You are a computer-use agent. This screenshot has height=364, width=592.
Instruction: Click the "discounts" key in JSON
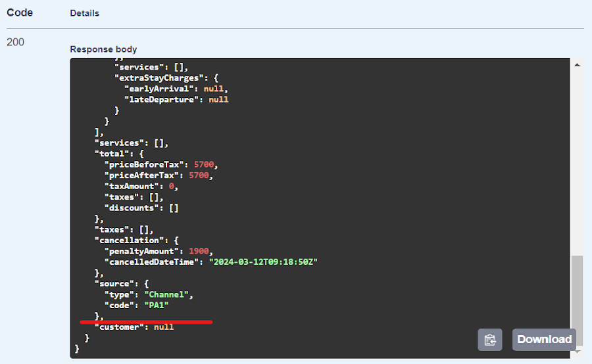coord(132,208)
